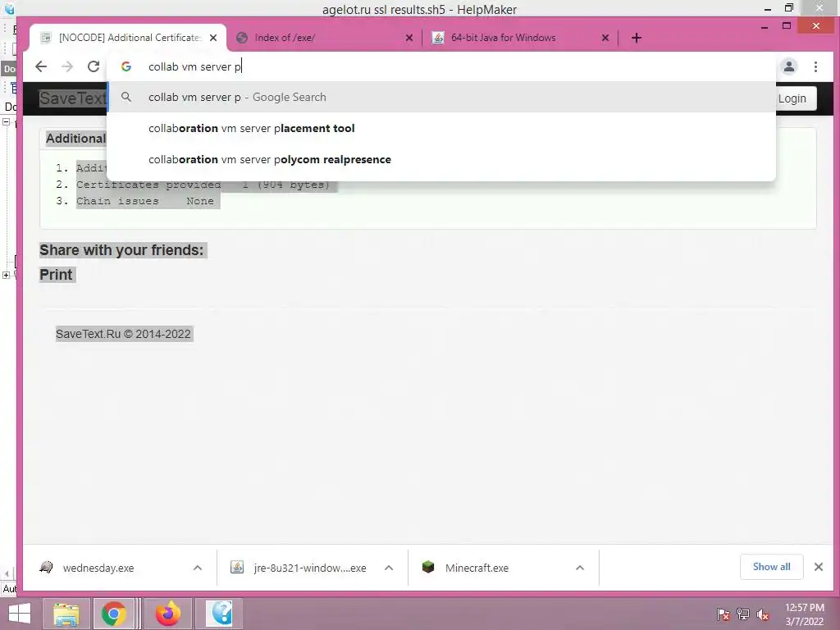
Task: Click the muted volume tray icon
Action: 763,614
